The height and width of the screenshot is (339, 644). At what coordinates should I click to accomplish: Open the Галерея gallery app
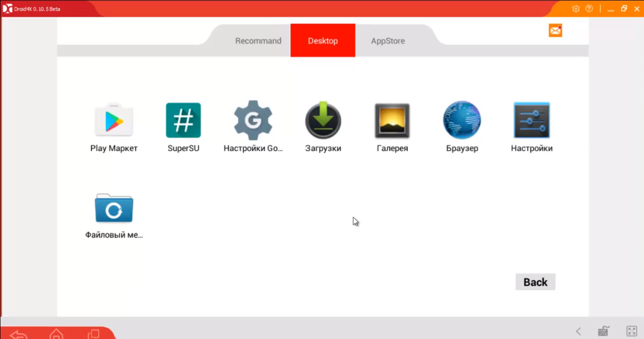[392, 121]
